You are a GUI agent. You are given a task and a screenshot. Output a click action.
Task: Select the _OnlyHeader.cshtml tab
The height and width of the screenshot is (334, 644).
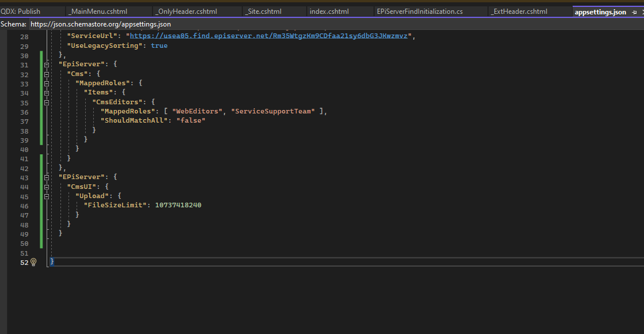[x=186, y=12]
